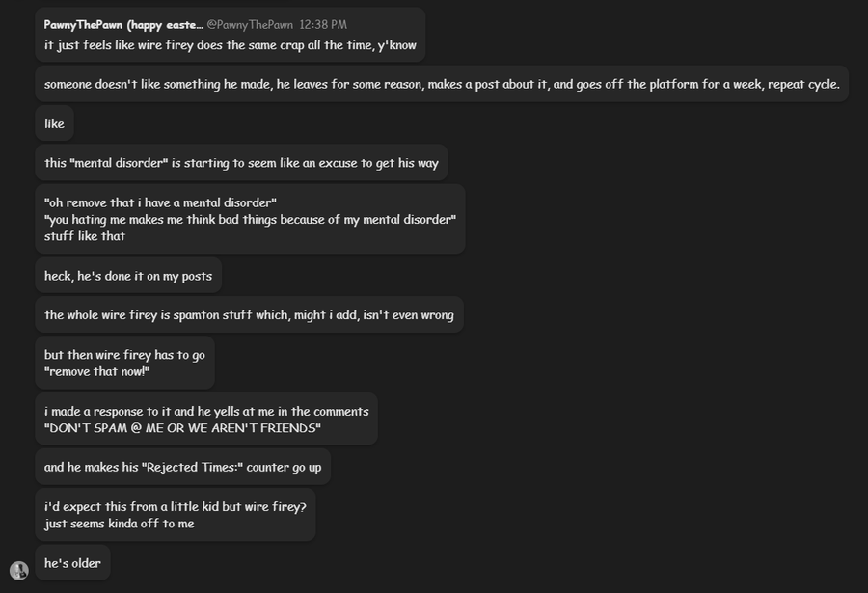The width and height of the screenshot is (868, 593).
Task: Click the "someone doesn't like something" message
Action: (442, 84)
